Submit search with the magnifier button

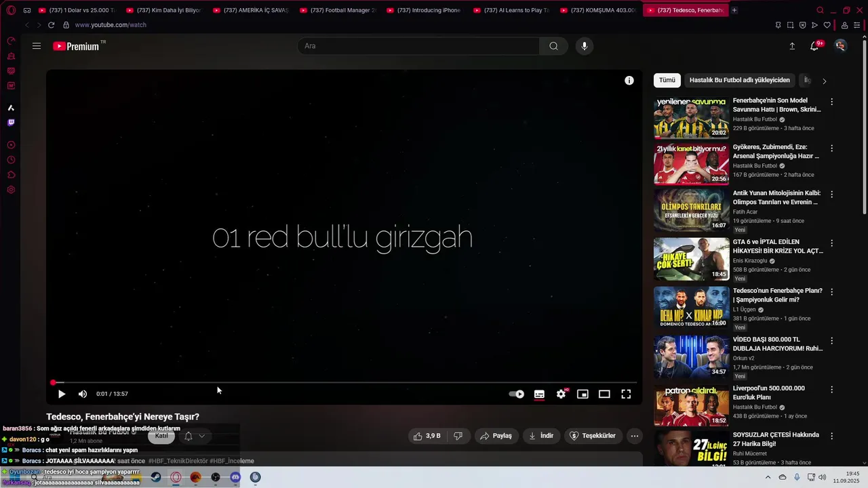point(553,46)
